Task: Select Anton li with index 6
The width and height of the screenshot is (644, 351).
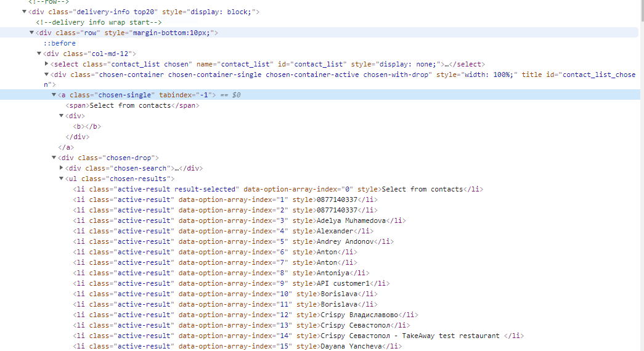Action: [215, 252]
